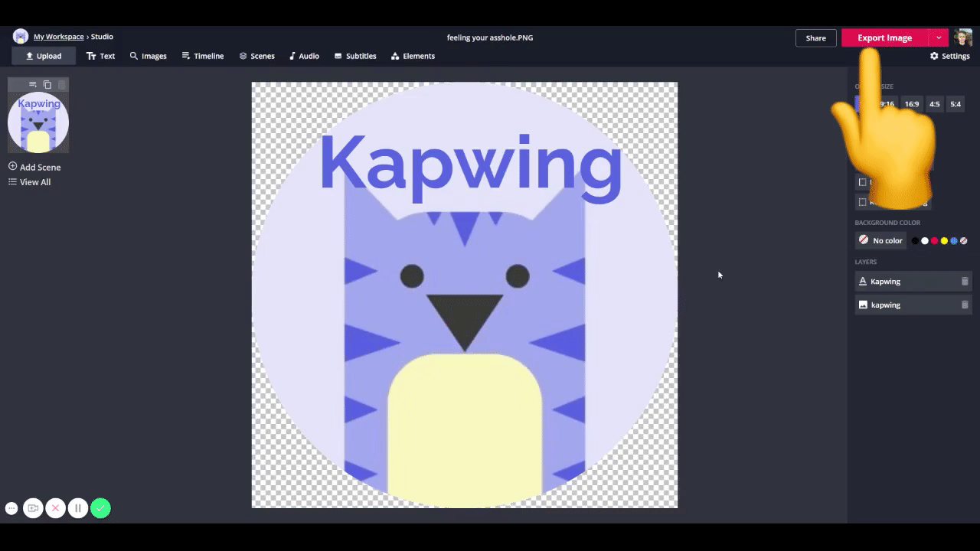Expand the Export Image dropdown arrow
Viewport: 980px width, 551px height.
(939, 37)
